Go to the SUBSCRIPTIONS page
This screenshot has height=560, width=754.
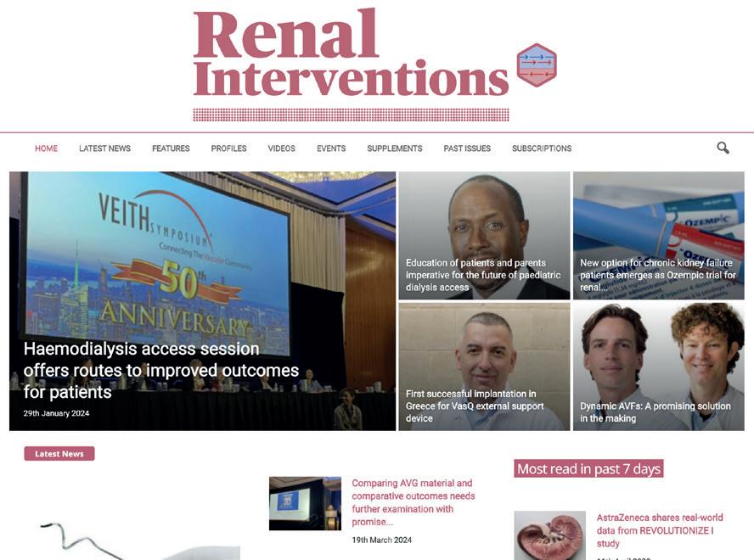coord(542,148)
